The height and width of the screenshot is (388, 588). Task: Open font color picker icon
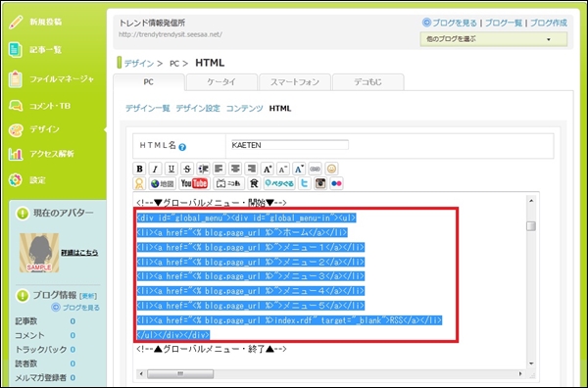pos(299,170)
